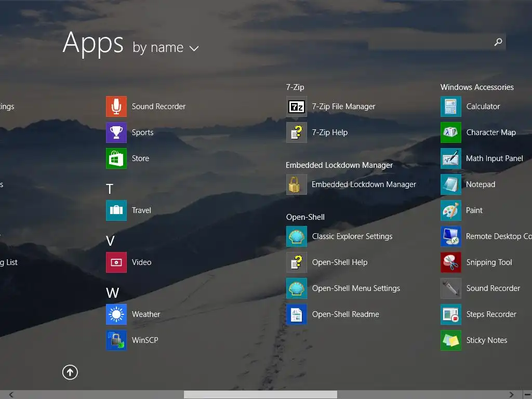
Task: Open the first Sound Recorder microphone tile
Action: pos(116,106)
